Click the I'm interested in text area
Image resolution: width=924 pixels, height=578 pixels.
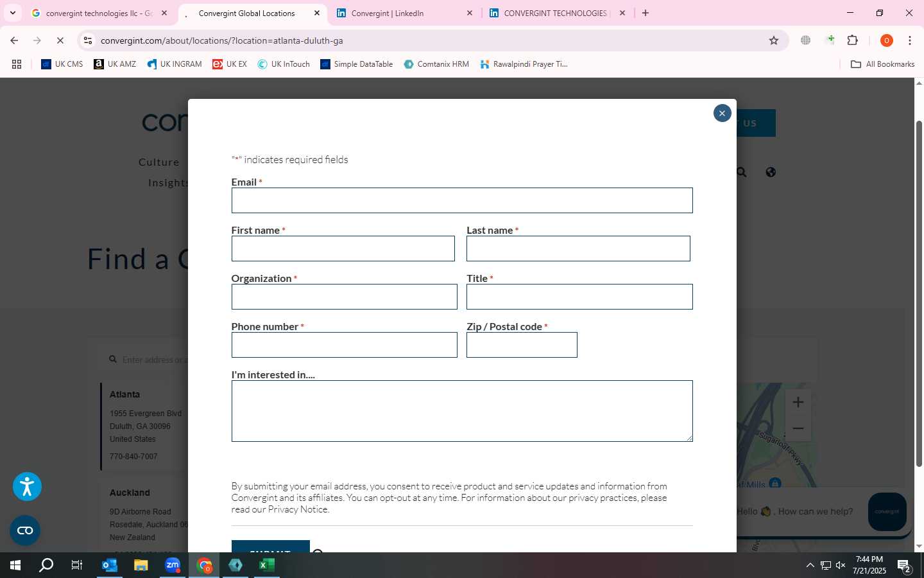462,411
